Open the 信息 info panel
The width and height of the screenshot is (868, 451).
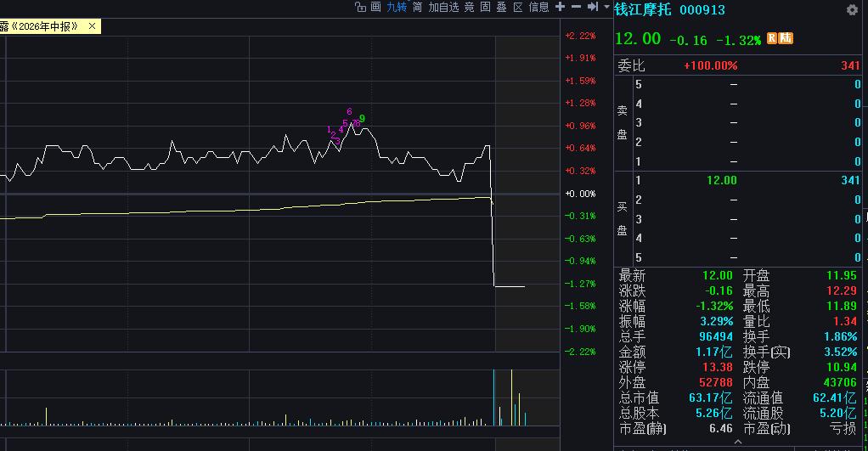point(538,7)
